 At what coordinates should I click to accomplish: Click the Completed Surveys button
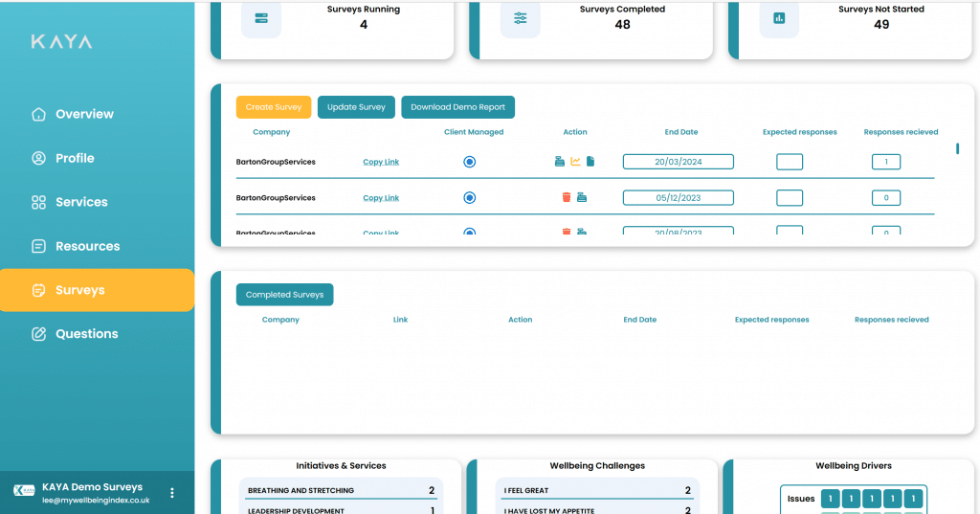click(x=284, y=295)
